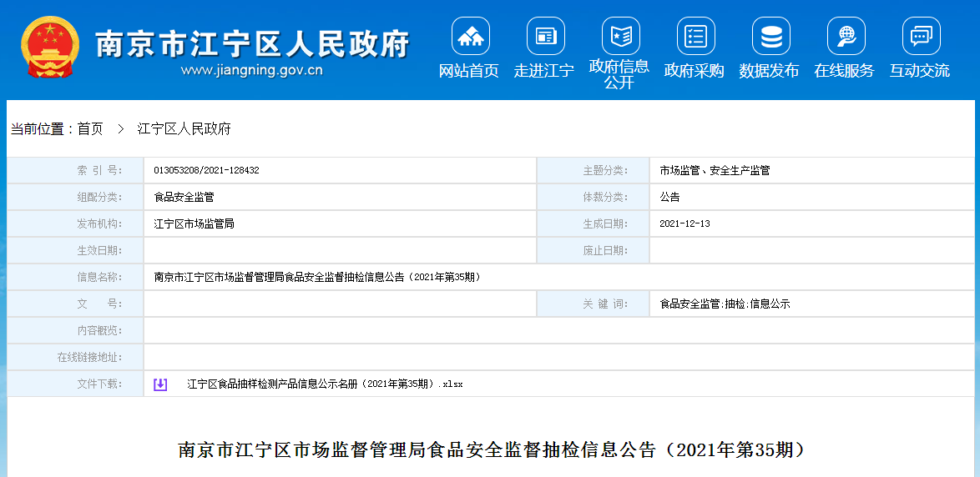Click the 公告 genre value
980x477 pixels.
669,198
